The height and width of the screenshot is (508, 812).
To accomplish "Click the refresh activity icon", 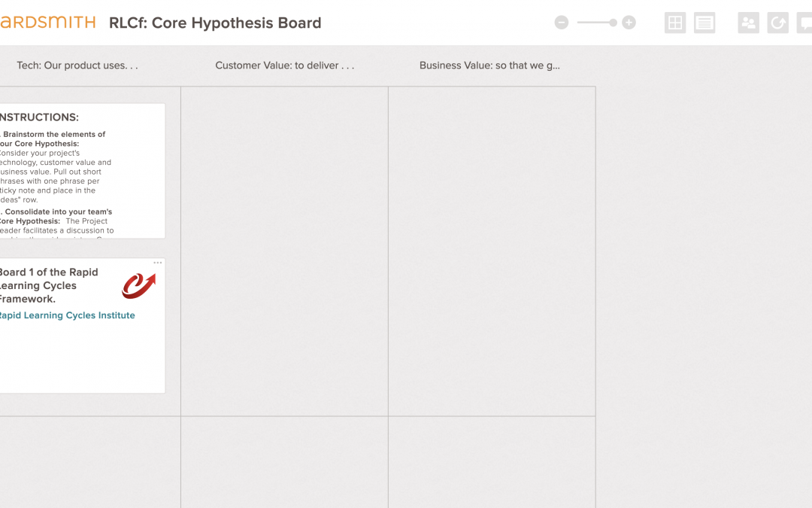I will pos(778,23).
